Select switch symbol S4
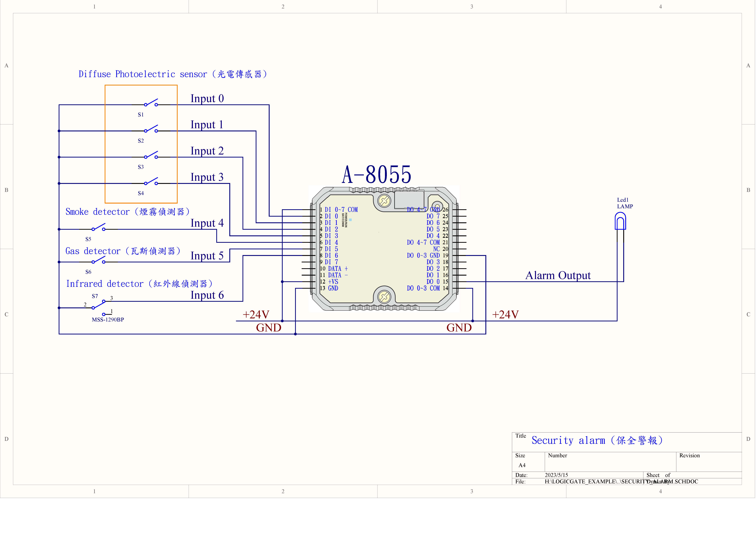This screenshot has height=534, width=756. [151, 181]
